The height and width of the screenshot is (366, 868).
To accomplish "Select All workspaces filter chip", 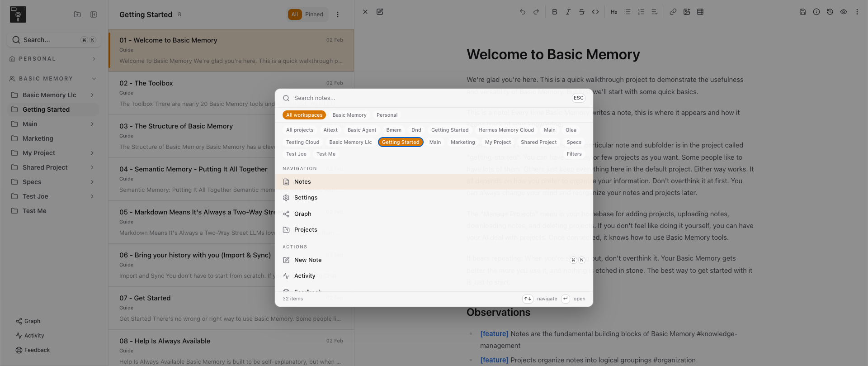I will pyautogui.click(x=304, y=115).
